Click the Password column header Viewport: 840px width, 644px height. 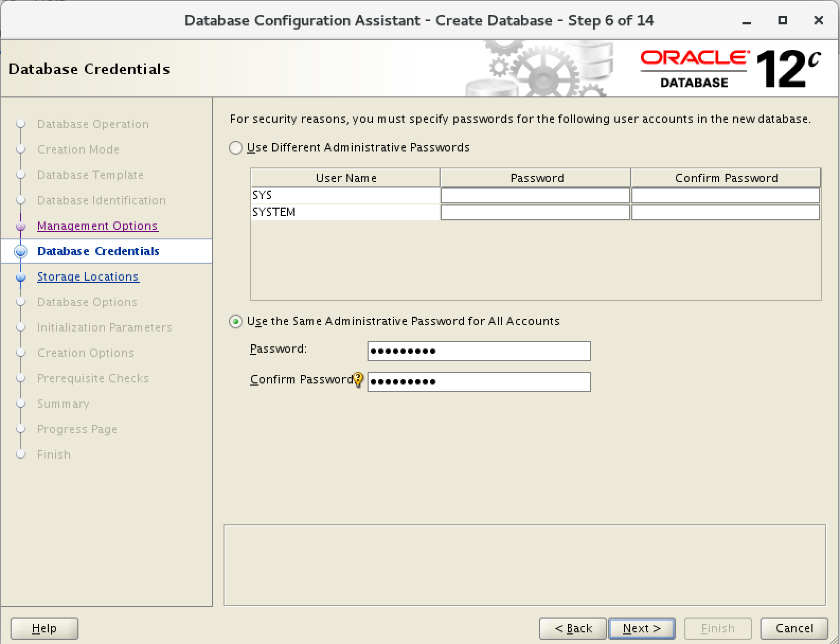[535, 178]
